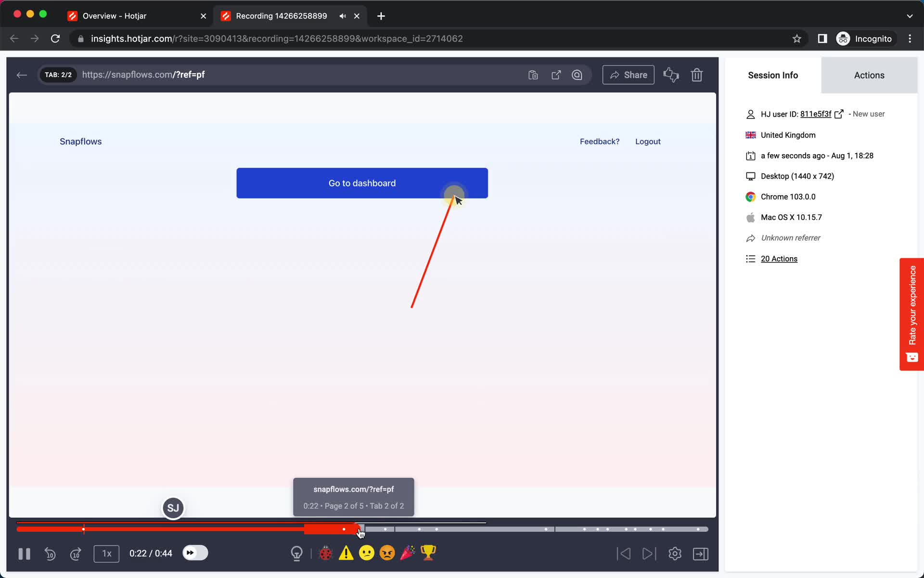Click the Logout link in navbar
The width and height of the screenshot is (924, 578).
(648, 141)
